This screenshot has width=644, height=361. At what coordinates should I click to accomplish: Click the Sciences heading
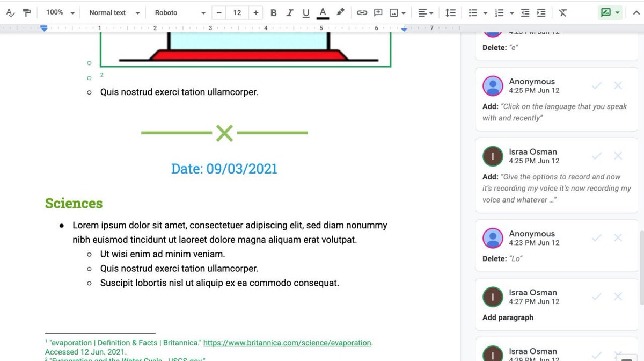pyautogui.click(x=74, y=204)
